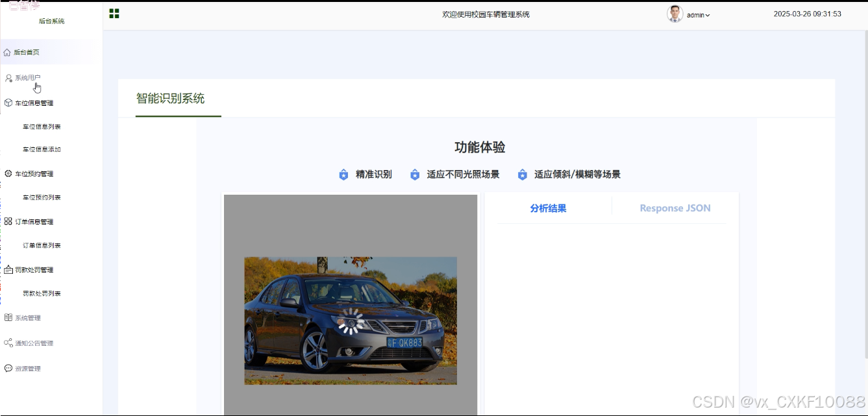868x416 pixels.
Task: Click the chat bubble icon beside 资源管理
Action: [8, 368]
